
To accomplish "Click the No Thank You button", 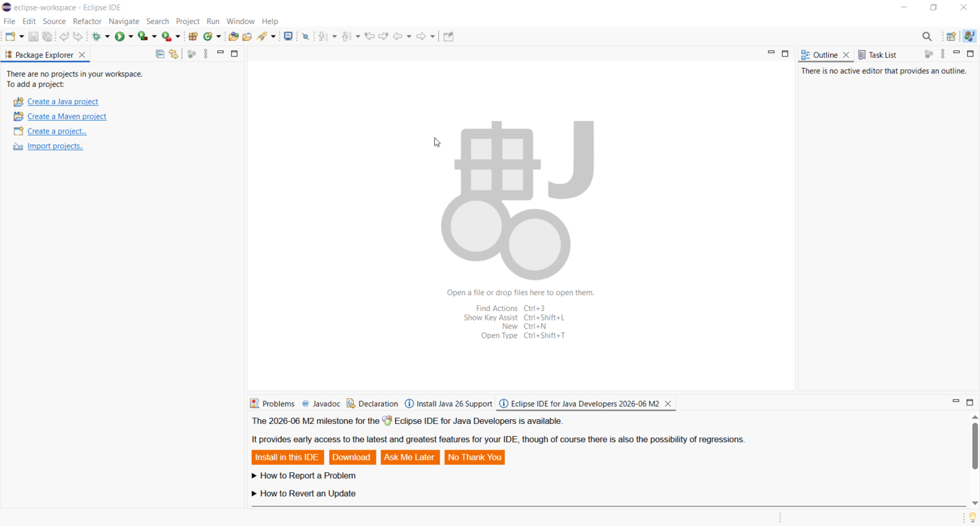I will (x=474, y=458).
